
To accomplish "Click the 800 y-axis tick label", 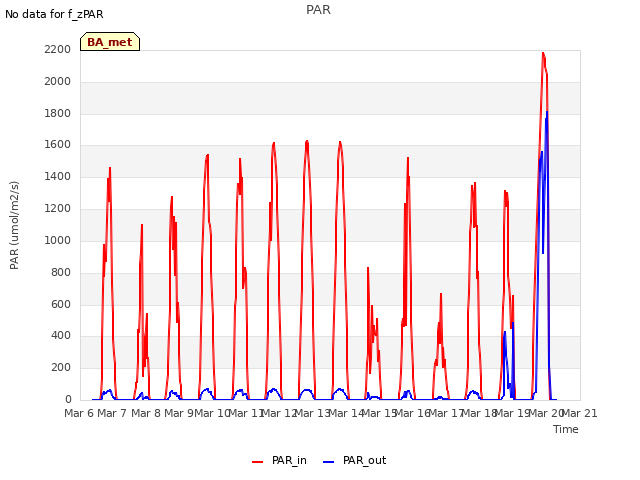I will [61, 272].
